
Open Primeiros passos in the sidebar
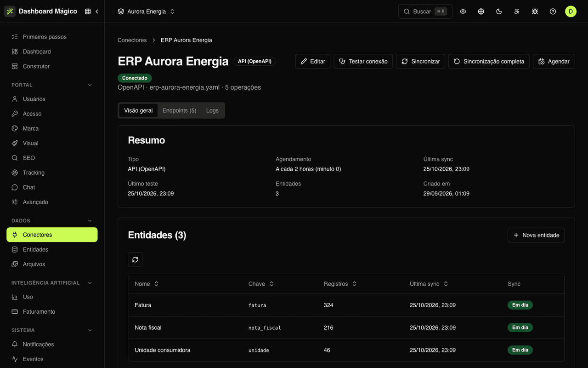pos(52,37)
